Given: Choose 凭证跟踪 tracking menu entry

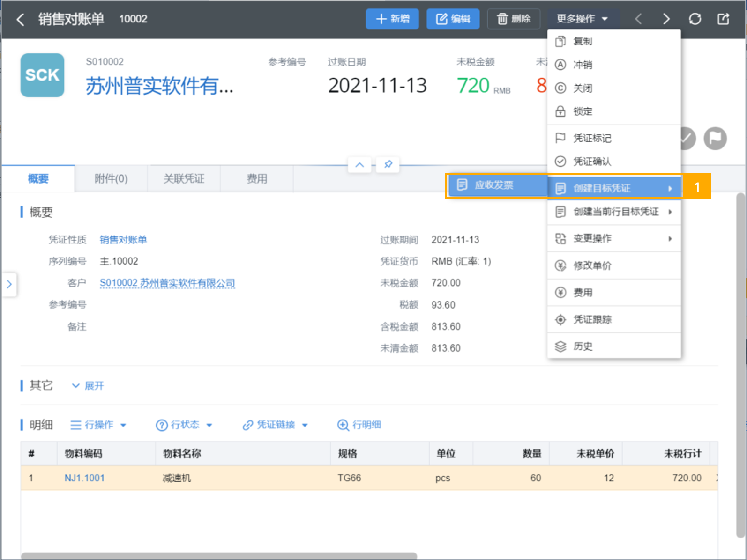Looking at the screenshot, I should click(x=614, y=320).
